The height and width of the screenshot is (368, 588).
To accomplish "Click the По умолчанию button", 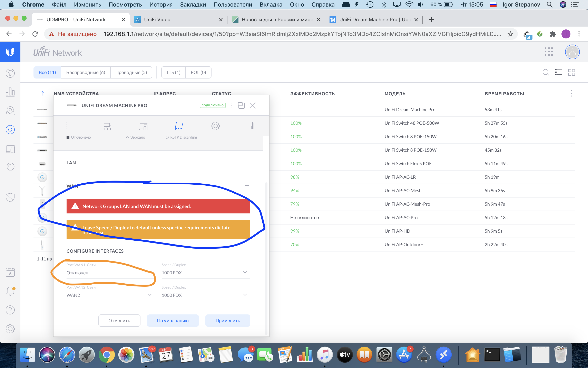I will coord(173,321).
